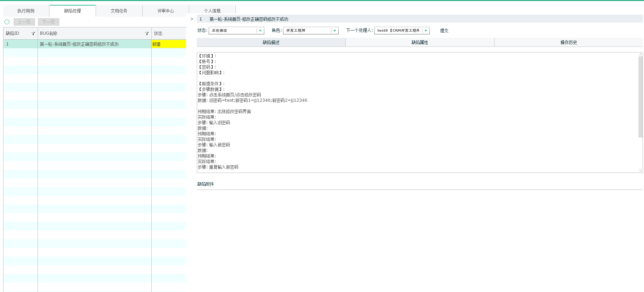The image size is (644, 292).
Task: Click the 下一页 next page button
Action: coord(49,22)
